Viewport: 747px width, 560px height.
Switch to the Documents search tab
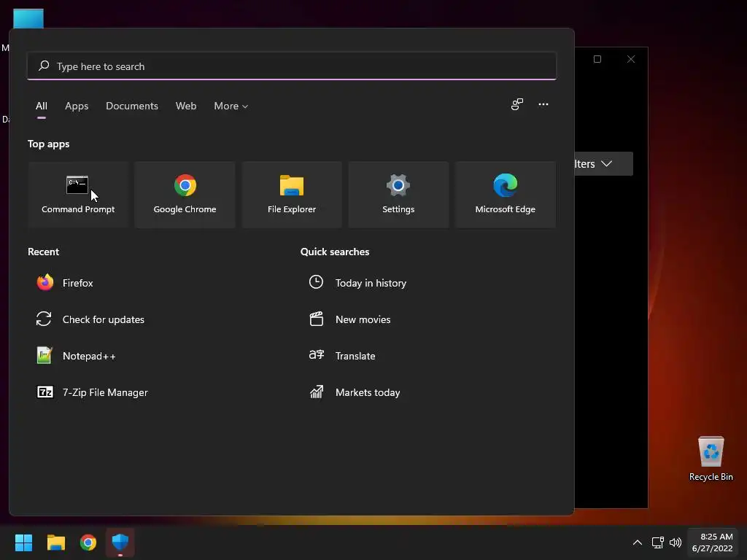click(132, 106)
